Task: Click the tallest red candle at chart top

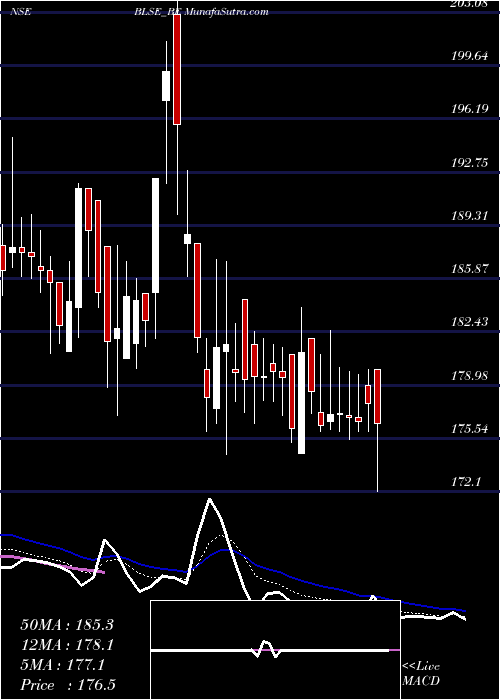Action: (177, 69)
